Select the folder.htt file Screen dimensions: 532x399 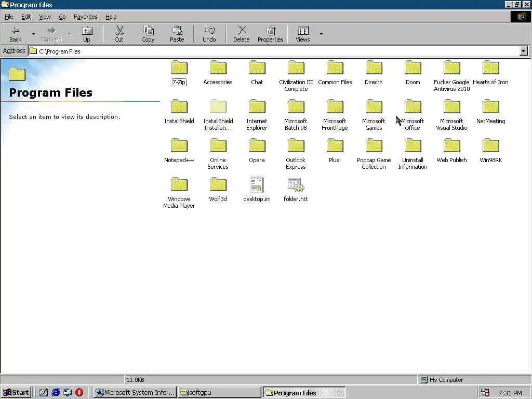click(296, 190)
